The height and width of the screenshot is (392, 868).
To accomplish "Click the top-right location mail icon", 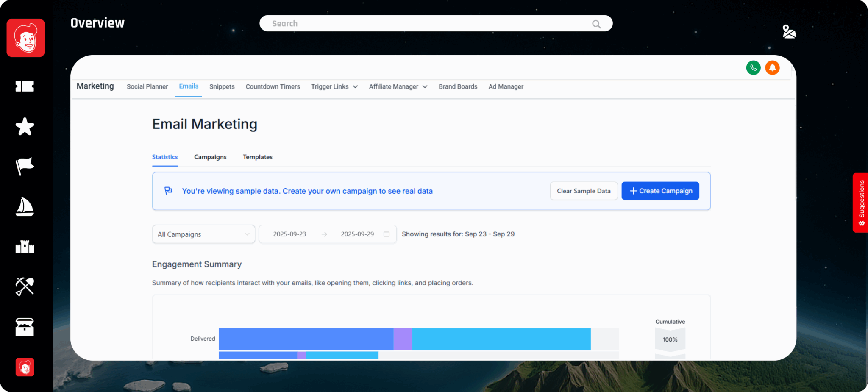I will tap(789, 32).
